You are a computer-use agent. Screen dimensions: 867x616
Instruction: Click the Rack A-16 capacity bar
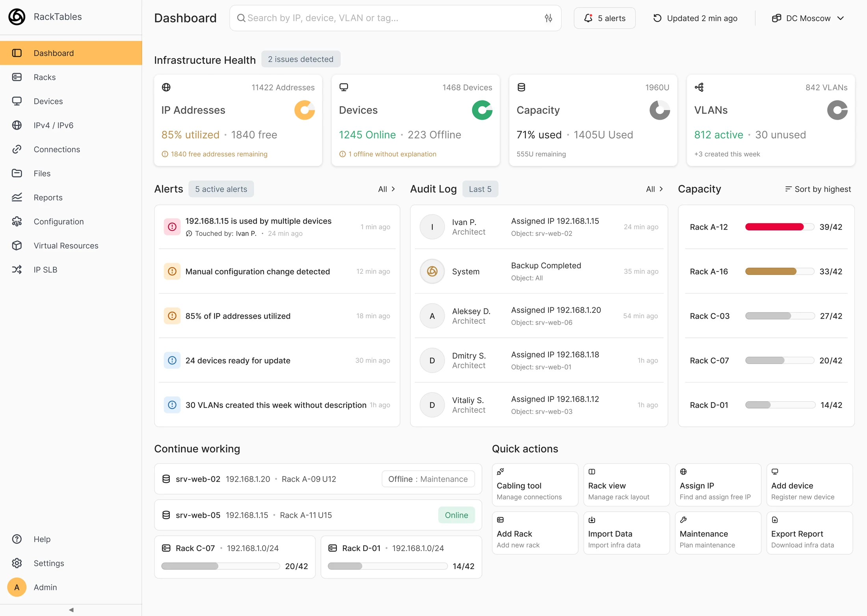click(780, 271)
